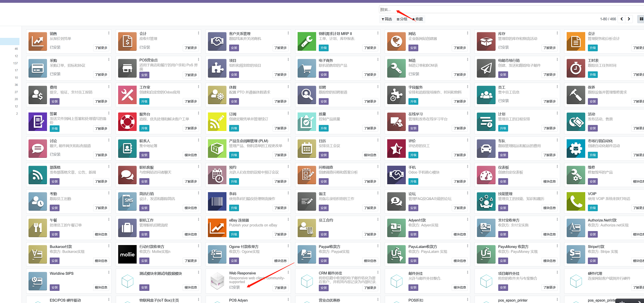
Task: Open the 论坛 card kebab menu
Action: click(x=468, y=193)
